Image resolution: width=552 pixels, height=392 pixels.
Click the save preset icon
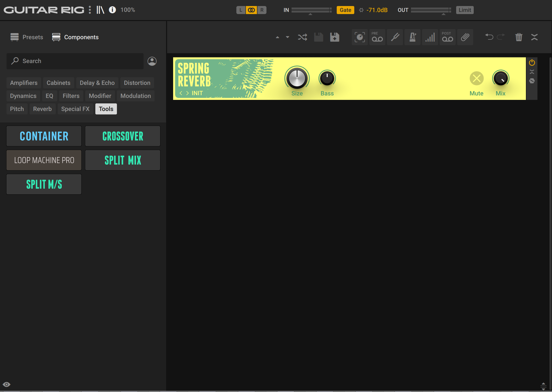(318, 37)
